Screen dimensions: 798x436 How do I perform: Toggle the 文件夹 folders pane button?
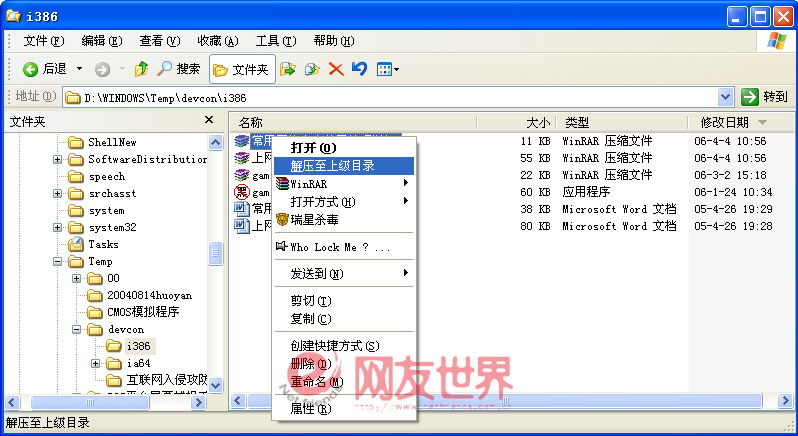242,69
